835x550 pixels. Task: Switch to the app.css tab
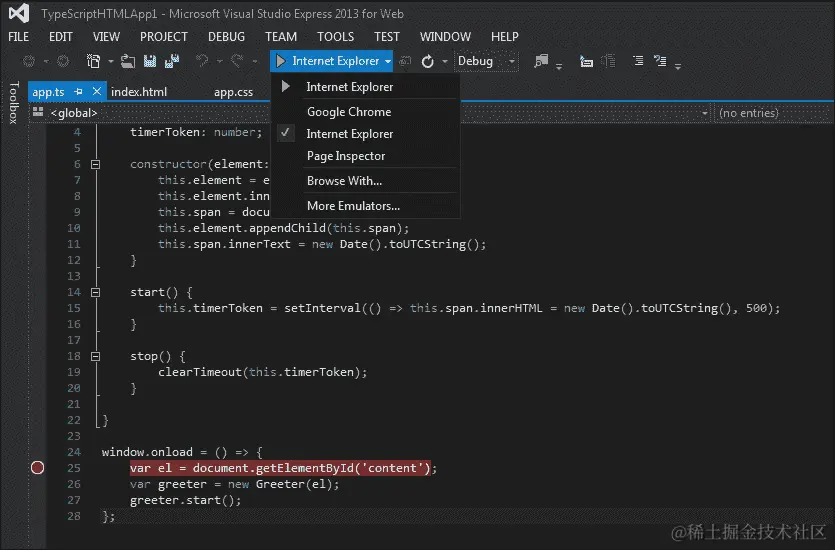pyautogui.click(x=233, y=92)
